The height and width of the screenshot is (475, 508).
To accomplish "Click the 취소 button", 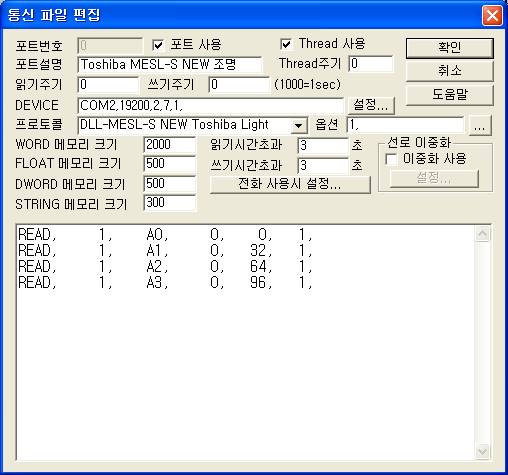I will tap(449, 71).
